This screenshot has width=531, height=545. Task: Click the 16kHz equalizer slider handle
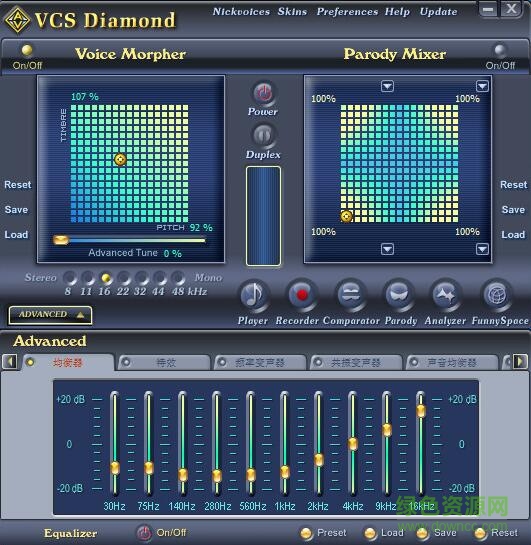(421, 411)
